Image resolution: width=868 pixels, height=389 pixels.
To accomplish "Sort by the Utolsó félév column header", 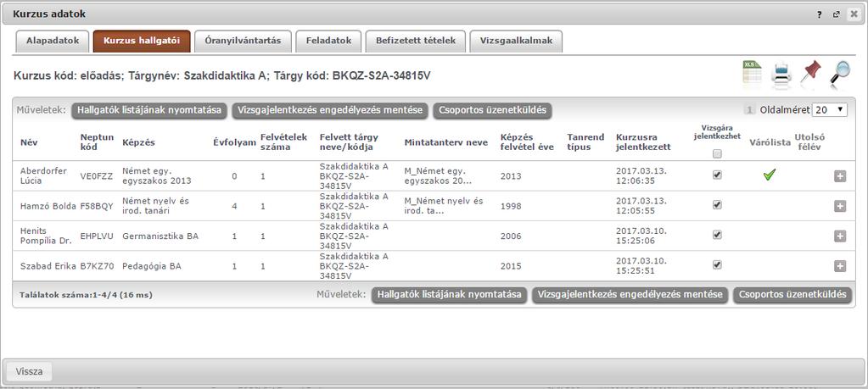I will click(x=811, y=142).
